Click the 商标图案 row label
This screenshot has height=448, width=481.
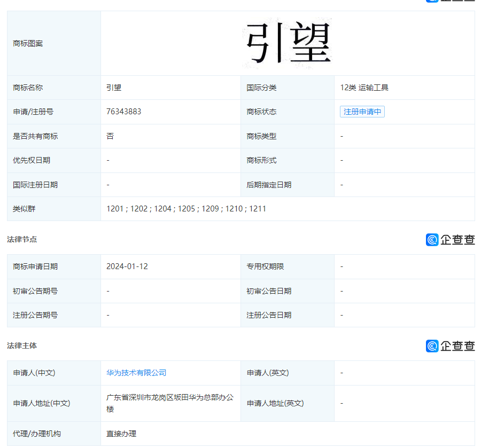(x=28, y=43)
